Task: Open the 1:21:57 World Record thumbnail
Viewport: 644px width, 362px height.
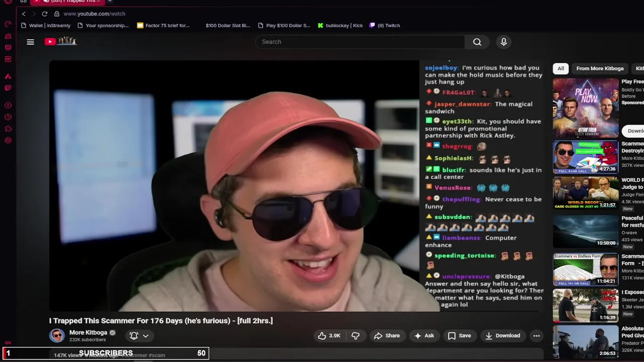Action: click(x=586, y=193)
